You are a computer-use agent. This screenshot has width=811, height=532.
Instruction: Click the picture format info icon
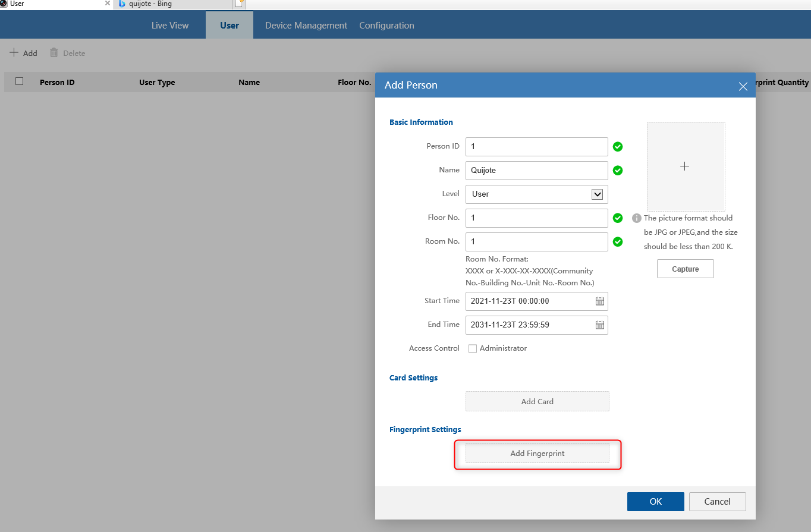[637, 218]
